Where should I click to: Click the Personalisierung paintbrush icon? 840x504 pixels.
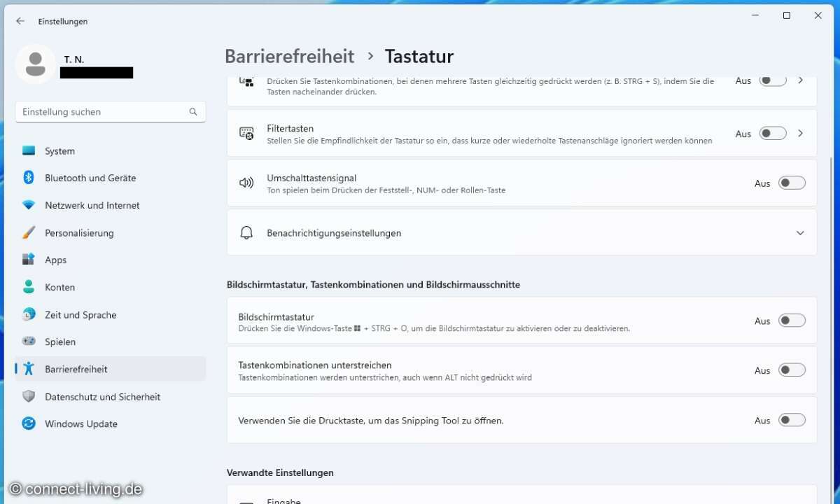(29, 232)
